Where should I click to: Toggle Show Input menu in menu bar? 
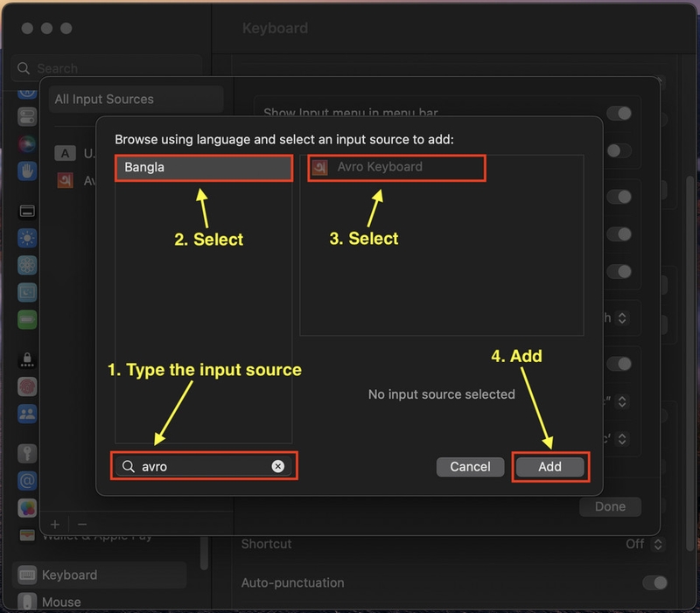tap(619, 114)
